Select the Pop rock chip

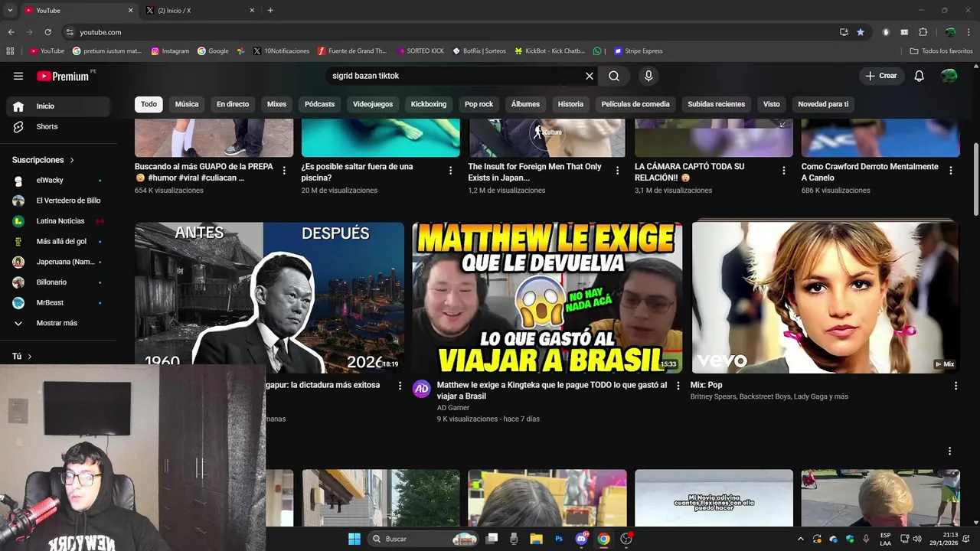[479, 104]
